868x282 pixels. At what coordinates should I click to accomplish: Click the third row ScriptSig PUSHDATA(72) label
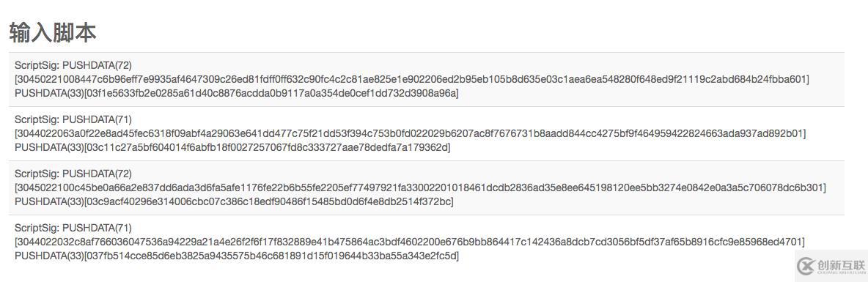click(73, 174)
